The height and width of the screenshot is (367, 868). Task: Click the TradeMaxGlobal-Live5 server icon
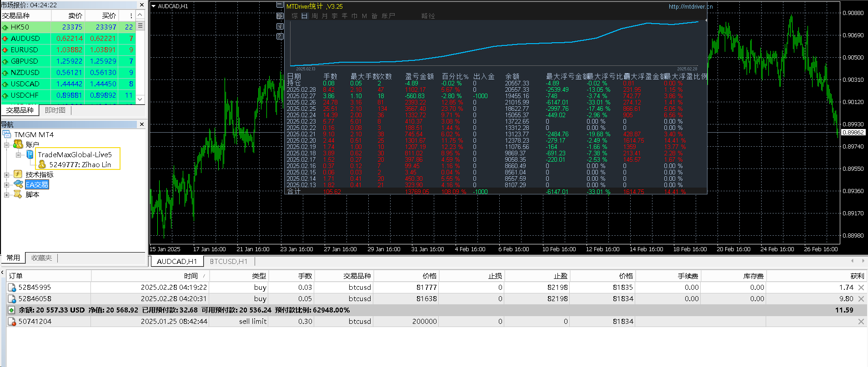30,154
